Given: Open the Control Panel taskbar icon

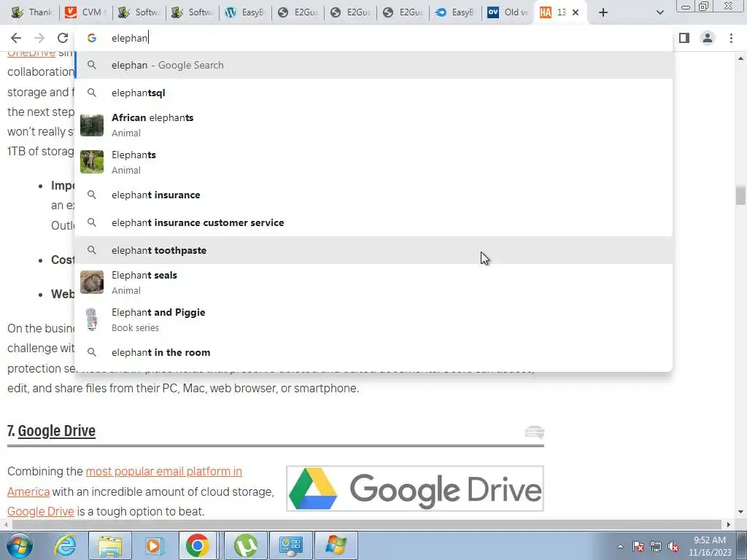Looking at the screenshot, I should (x=291, y=545).
